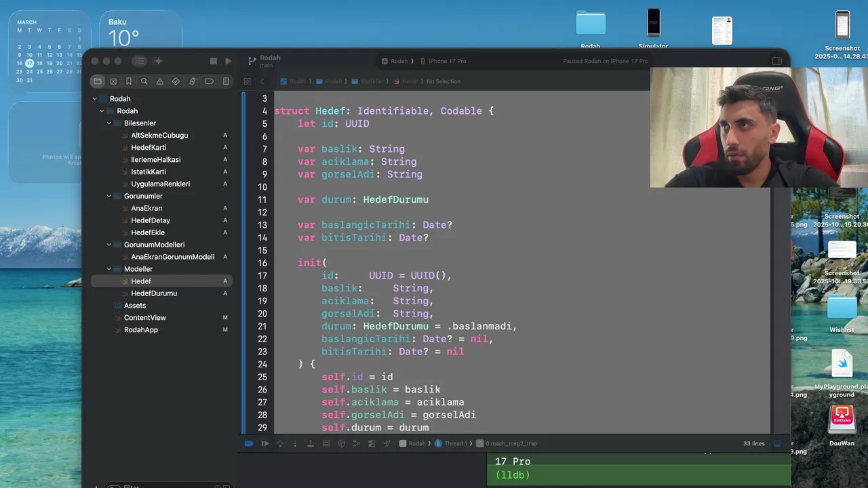Click the Step Out debug icon
The width and height of the screenshot is (868, 488).
pyautogui.click(x=311, y=443)
